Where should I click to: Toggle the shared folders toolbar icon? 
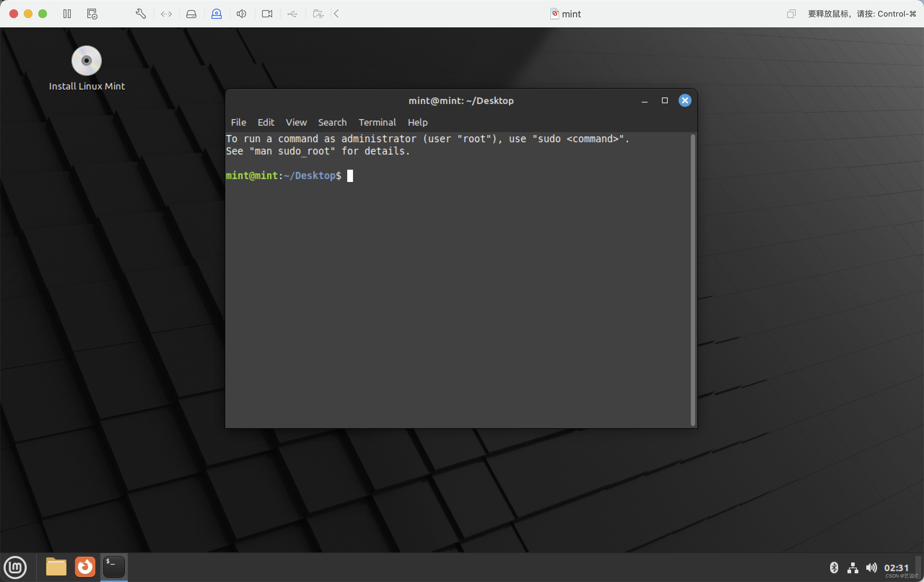point(318,14)
